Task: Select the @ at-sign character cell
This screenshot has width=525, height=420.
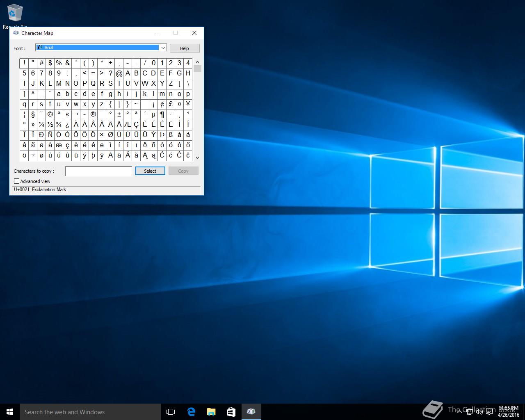Action: (x=119, y=73)
